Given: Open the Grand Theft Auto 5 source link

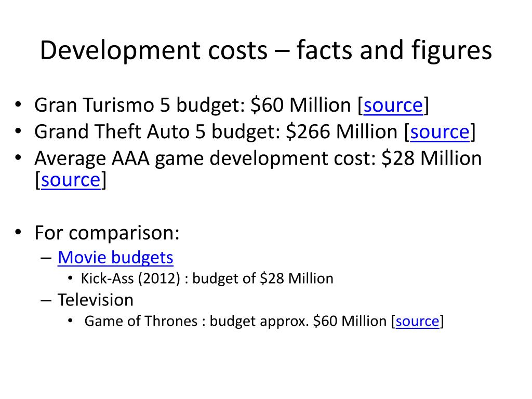Looking at the screenshot, I should pyautogui.click(x=440, y=131).
